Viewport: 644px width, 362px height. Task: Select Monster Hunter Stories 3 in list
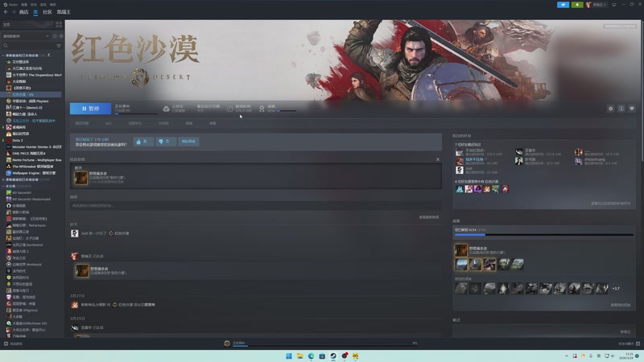click(x=34, y=147)
